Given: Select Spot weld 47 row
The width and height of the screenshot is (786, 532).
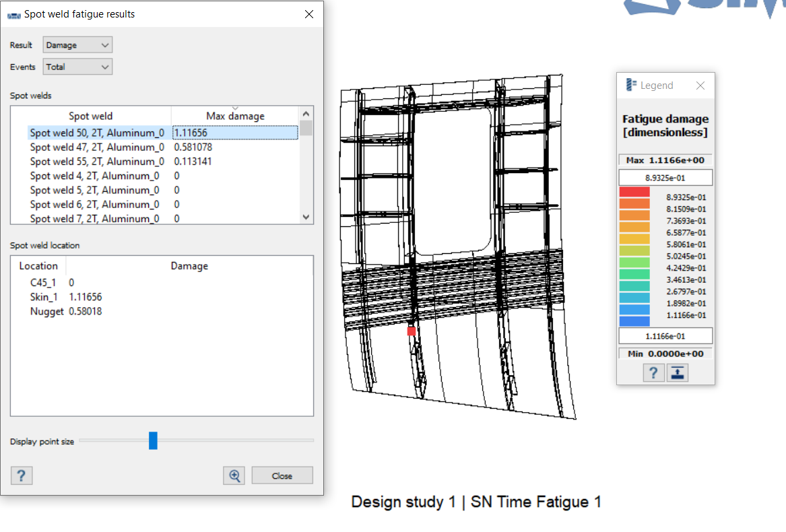Looking at the screenshot, I should click(97, 147).
